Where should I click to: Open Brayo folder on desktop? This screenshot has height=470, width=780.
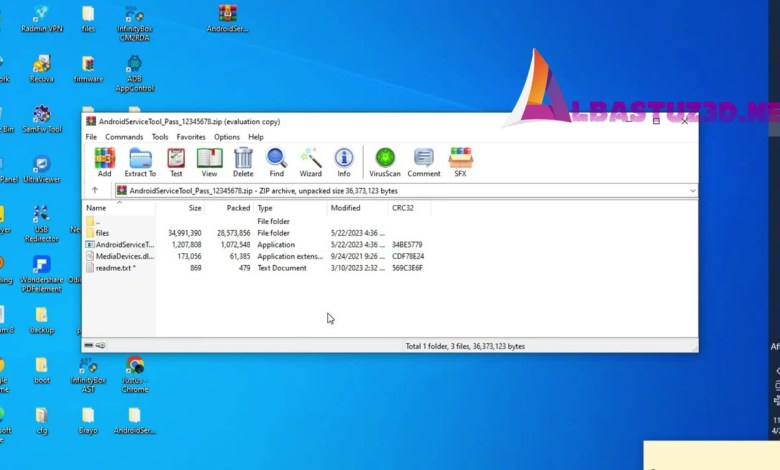click(88, 420)
